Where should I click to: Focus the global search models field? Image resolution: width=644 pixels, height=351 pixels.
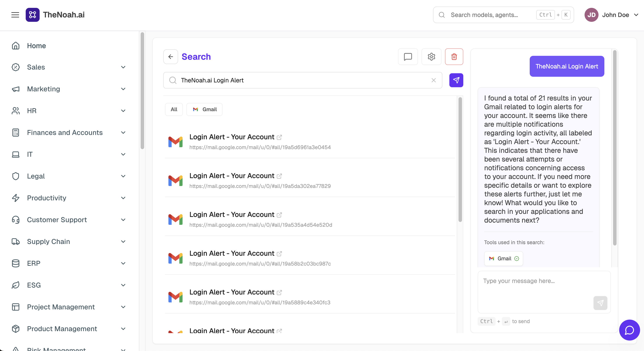pos(503,15)
